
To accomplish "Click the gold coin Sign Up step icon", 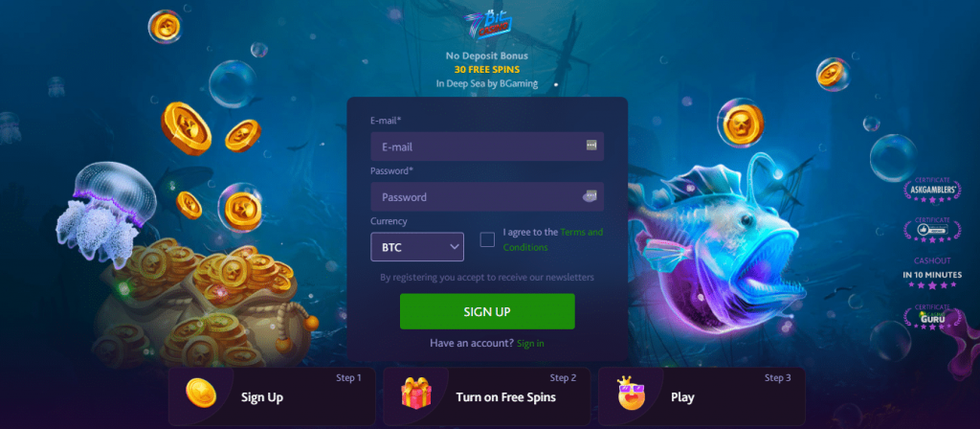I will tap(201, 394).
